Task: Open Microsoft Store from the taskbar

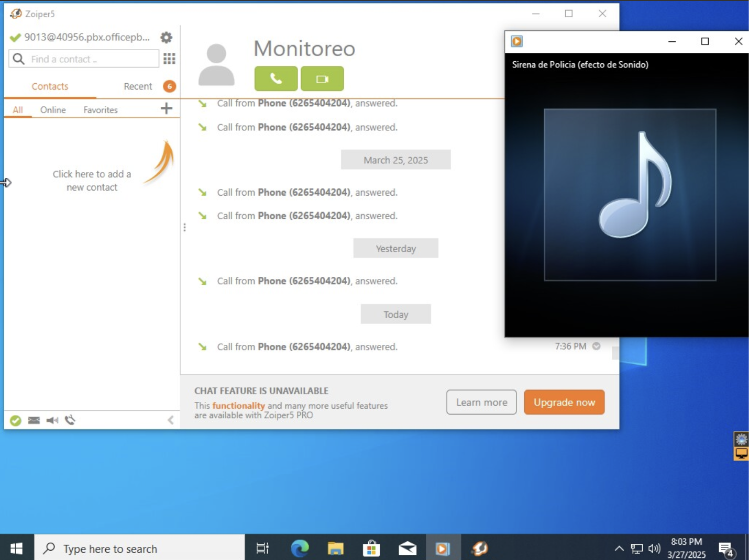Action: [x=371, y=548]
